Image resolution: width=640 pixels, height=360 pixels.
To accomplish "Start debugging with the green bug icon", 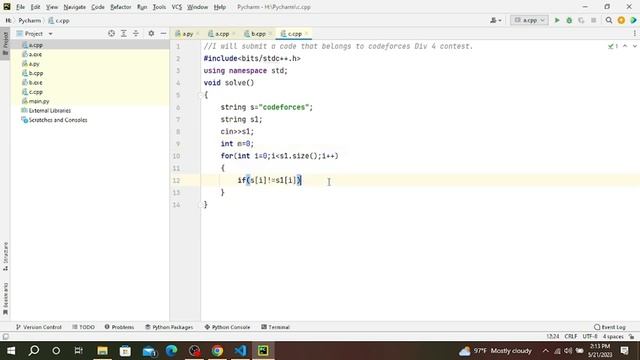I will (x=569, y=20).
